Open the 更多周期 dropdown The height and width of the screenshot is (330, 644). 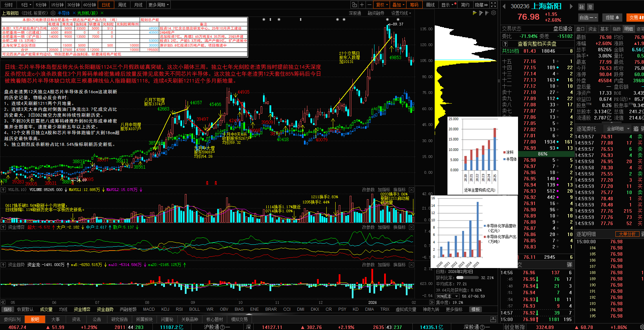159,5
